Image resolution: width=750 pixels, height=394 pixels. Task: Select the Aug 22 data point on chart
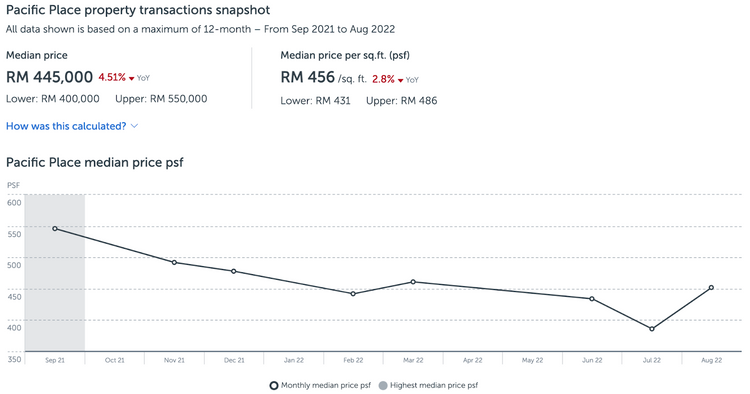coord(711,287)
